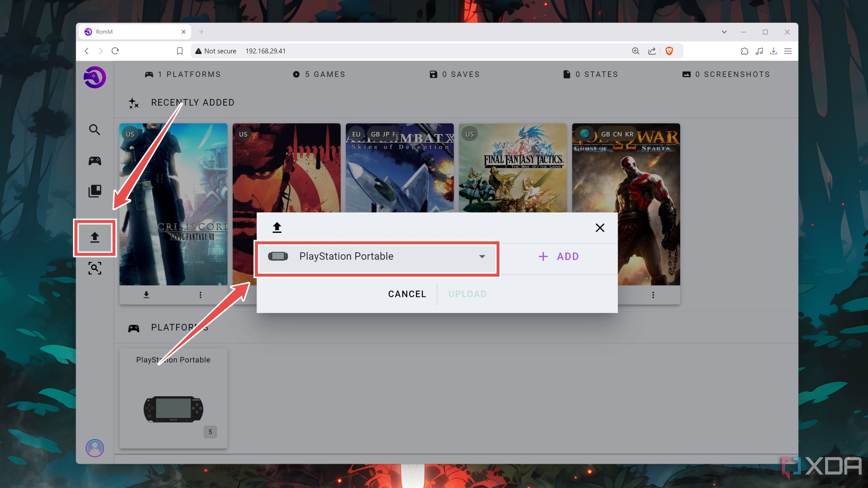Click the GB CN KR region badge on God of War
Viewport: 868px width, 488px height.
[x=617, y=134]
